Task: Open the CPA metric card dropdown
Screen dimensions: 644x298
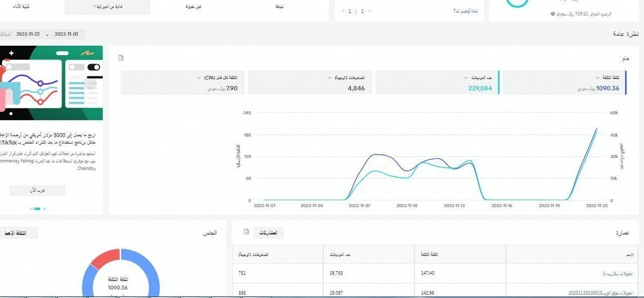Action: (x=199, y=78)
